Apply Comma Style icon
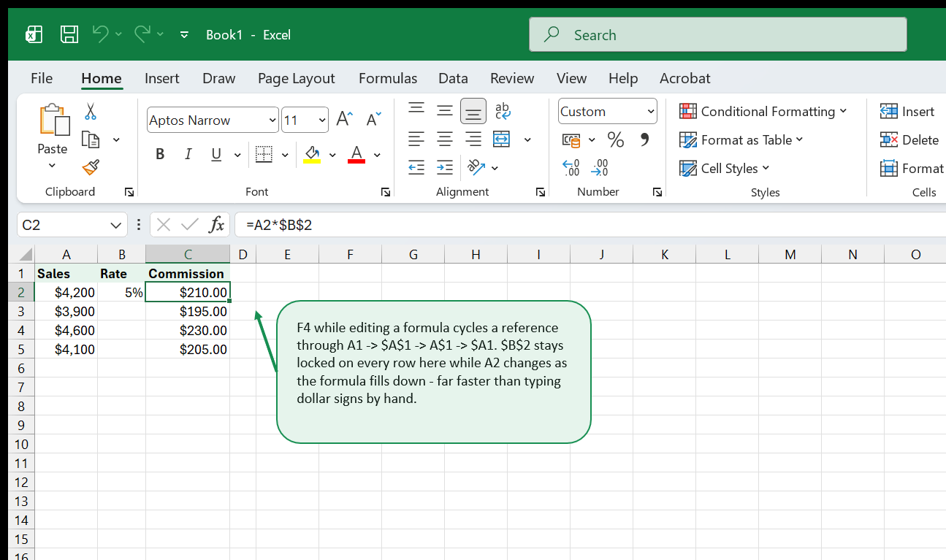This screenshot has height=560, width=946. point(644,139)
